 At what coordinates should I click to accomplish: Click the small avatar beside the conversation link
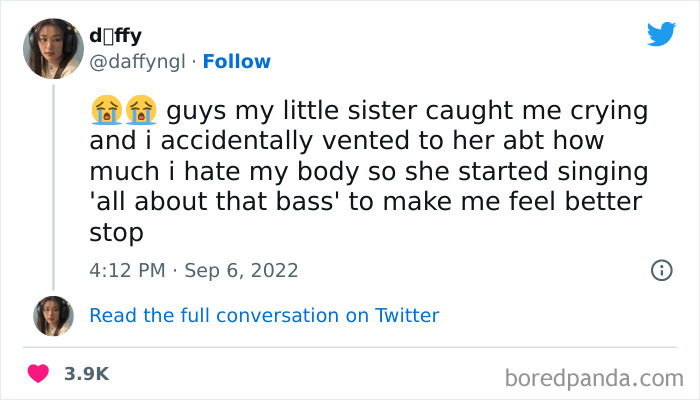(53, 315)
